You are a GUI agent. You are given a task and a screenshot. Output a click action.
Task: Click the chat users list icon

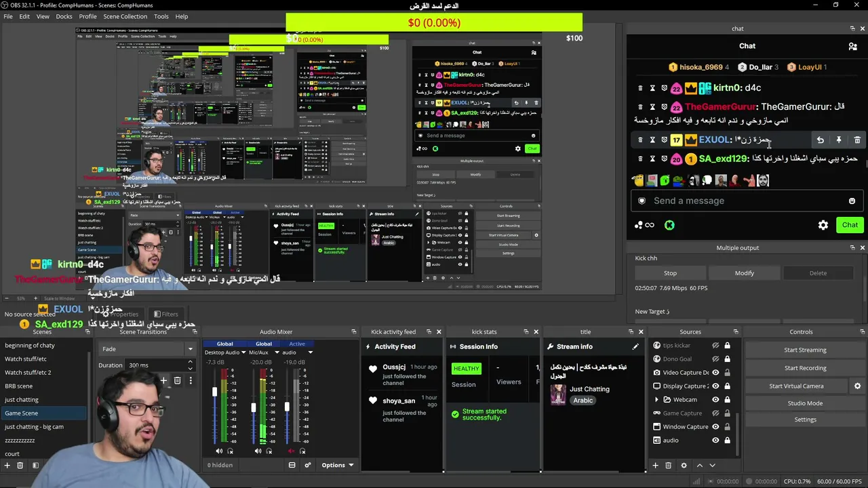point(852,46)
